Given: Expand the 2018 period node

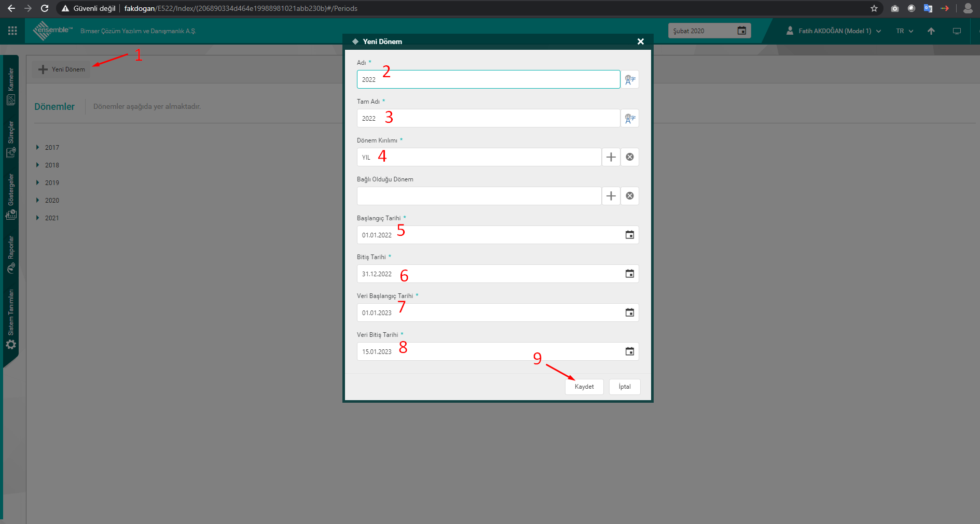Looking at the screenshot, I should [x=37, y=165].
